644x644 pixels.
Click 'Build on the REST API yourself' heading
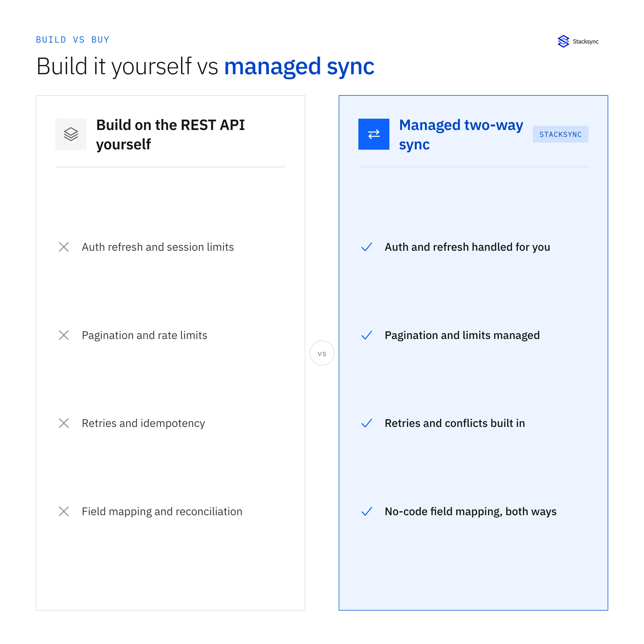(x=170, y=134)
